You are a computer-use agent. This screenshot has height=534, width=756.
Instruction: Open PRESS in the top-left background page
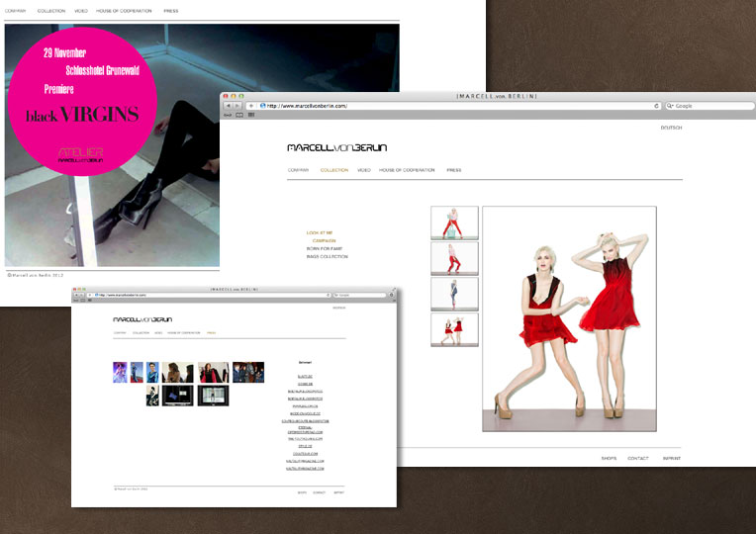click(x=170, y=11)
